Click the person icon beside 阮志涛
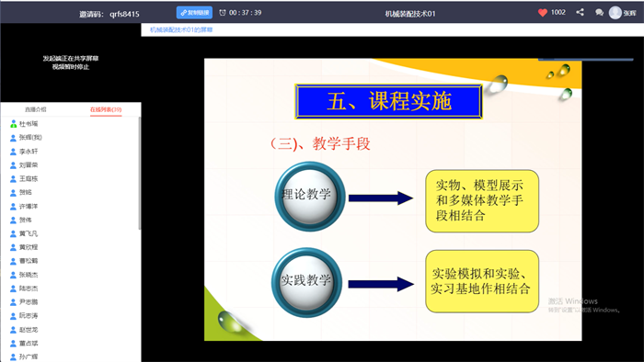Viewport: 644px width, 362px height. point(13,316)
